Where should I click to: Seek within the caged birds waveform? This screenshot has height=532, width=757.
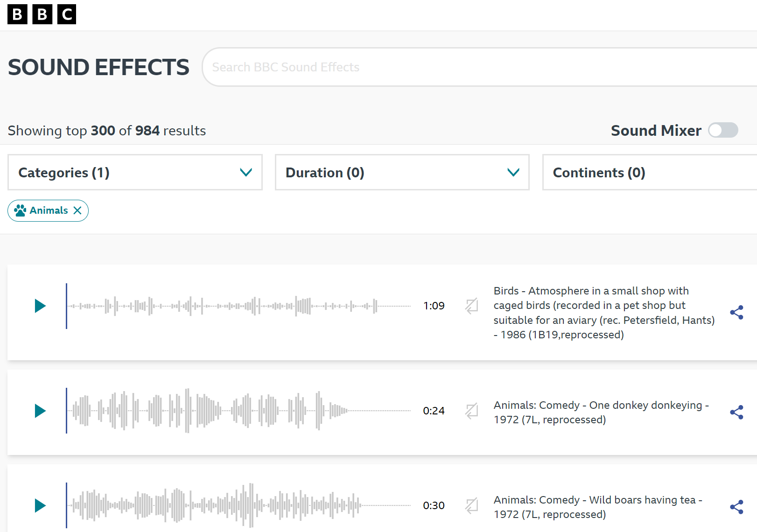(238, 306)
